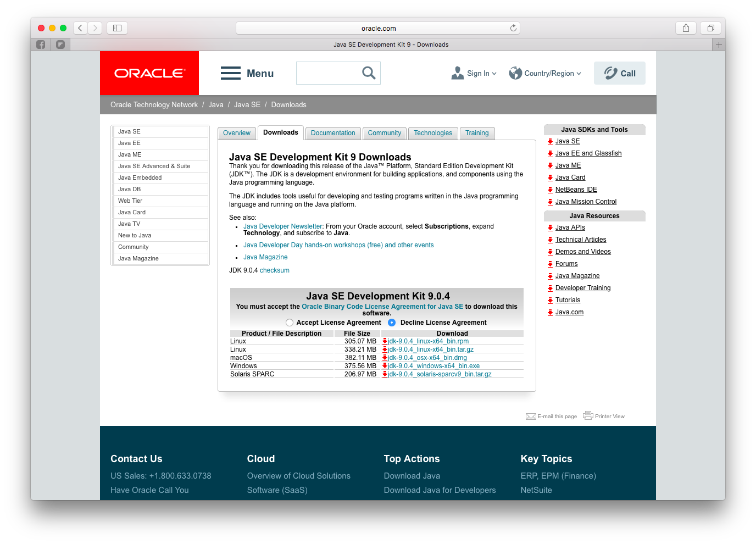Click download arrow next to linux-x64_bin.rpm
The width and height of the screenshot is (756, 544).
pos(385,341)
